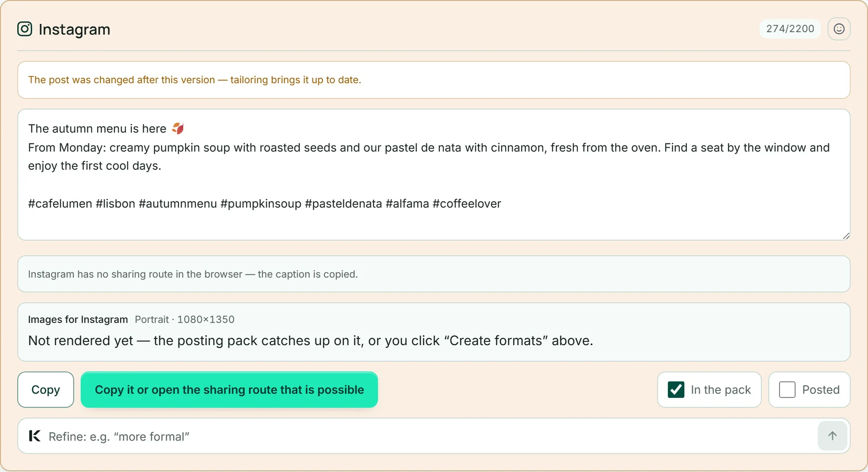The image size is (868, 472).
Task: Click the Copy button
Action: click(46, 390)
